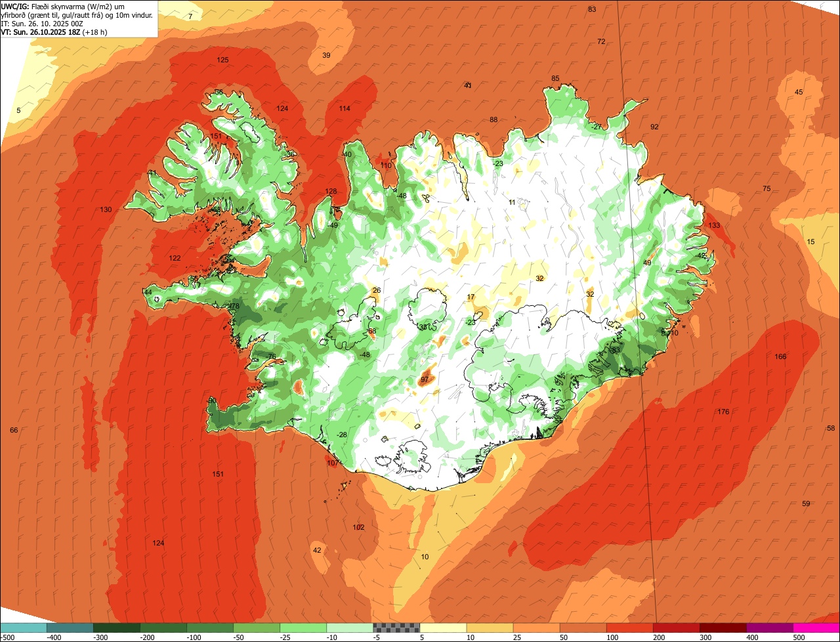This screenshot has height=642, width=840.
Task: Click the flux value 166 over the sea
Action: (x=780, y=356)
